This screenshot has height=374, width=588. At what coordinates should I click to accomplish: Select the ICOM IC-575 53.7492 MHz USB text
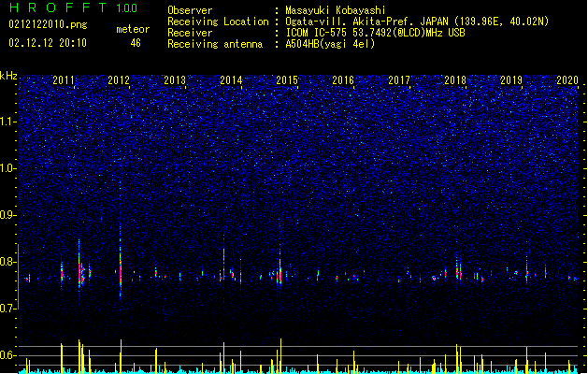click(375, 33)
